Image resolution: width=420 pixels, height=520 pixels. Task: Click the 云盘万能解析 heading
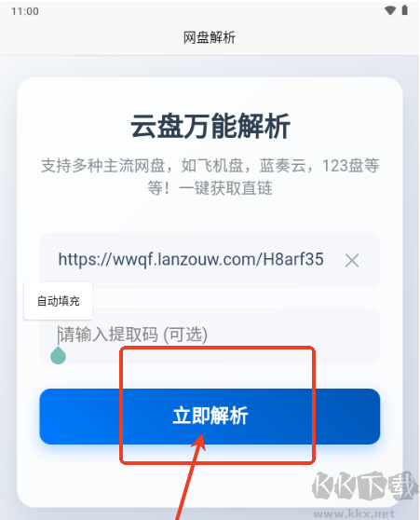(210, 126)
